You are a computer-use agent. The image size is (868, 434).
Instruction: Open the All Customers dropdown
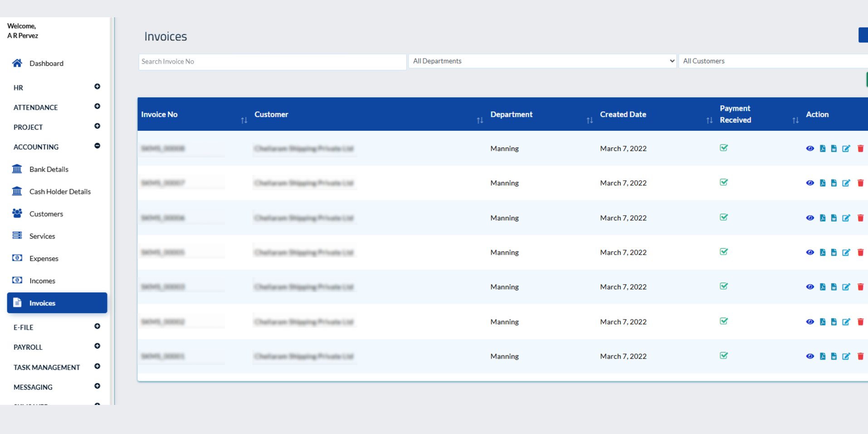point(773,61)
